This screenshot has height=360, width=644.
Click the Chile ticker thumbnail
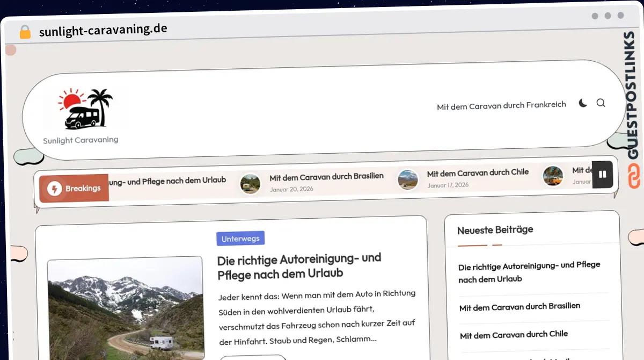[408, 179]
